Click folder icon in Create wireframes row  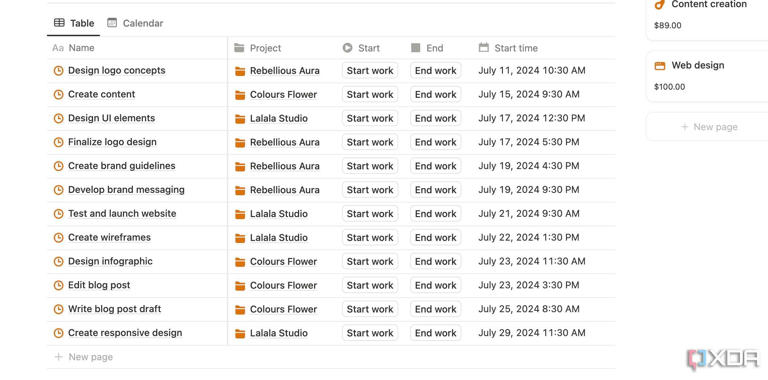pos(240,238)
